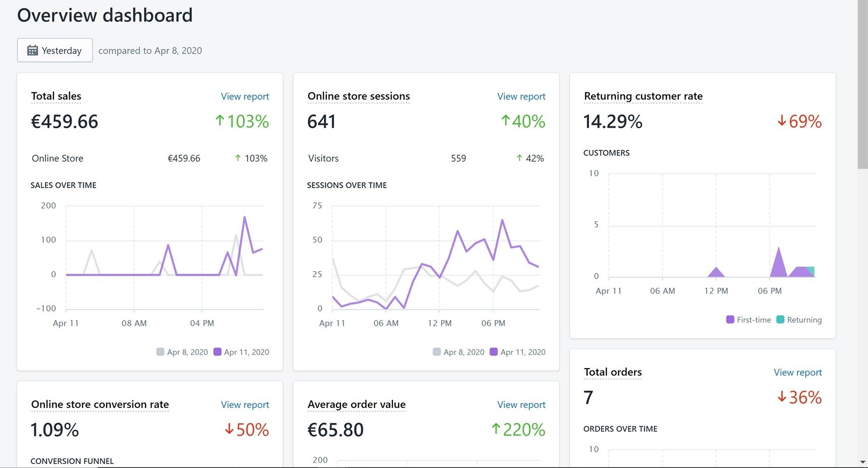This screenshot has height=468, width=868.
Task: Click the green up arrow beside 40% sessions
Action: (505, 121)
